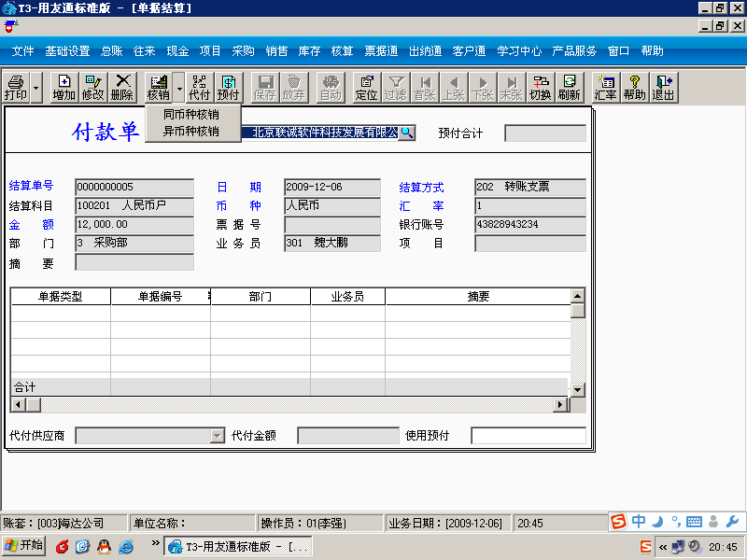Open the 出纳通 menu
Viewport: 747px width, 560px height.
[425, 51]
